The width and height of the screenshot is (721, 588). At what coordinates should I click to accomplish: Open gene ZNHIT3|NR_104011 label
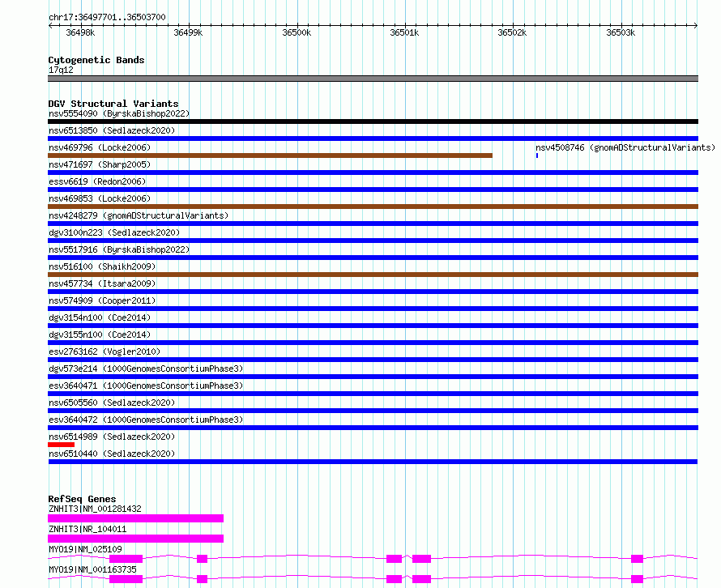pos(87,529)
